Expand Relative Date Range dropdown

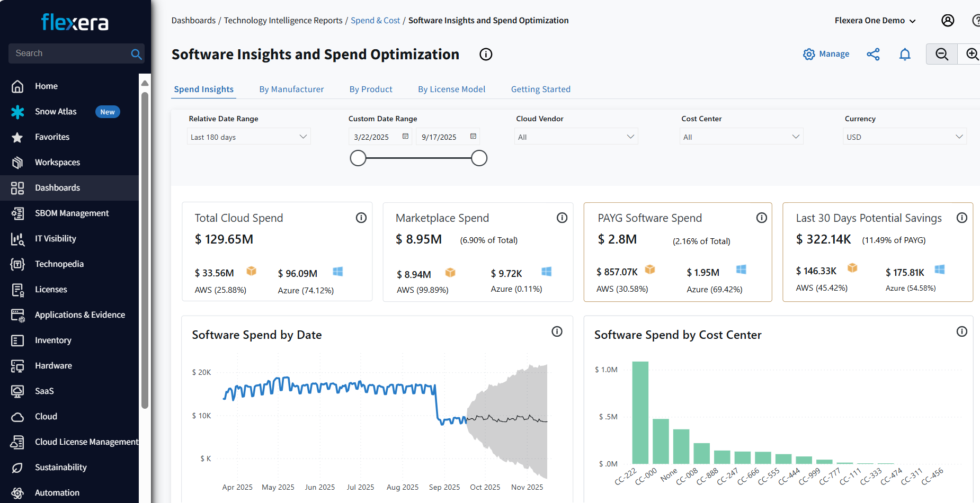click(x=249, y=137)
